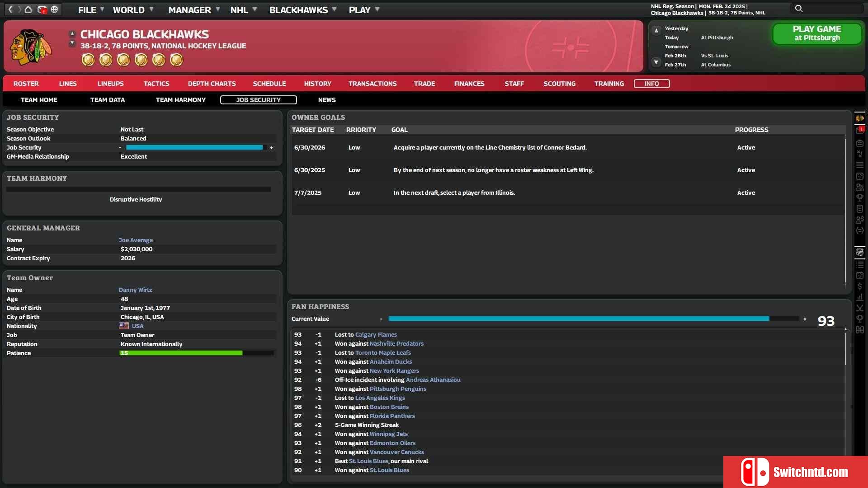Open the ROSTER tab
Screen dimensions: 868x488
(x=26, y=84)
